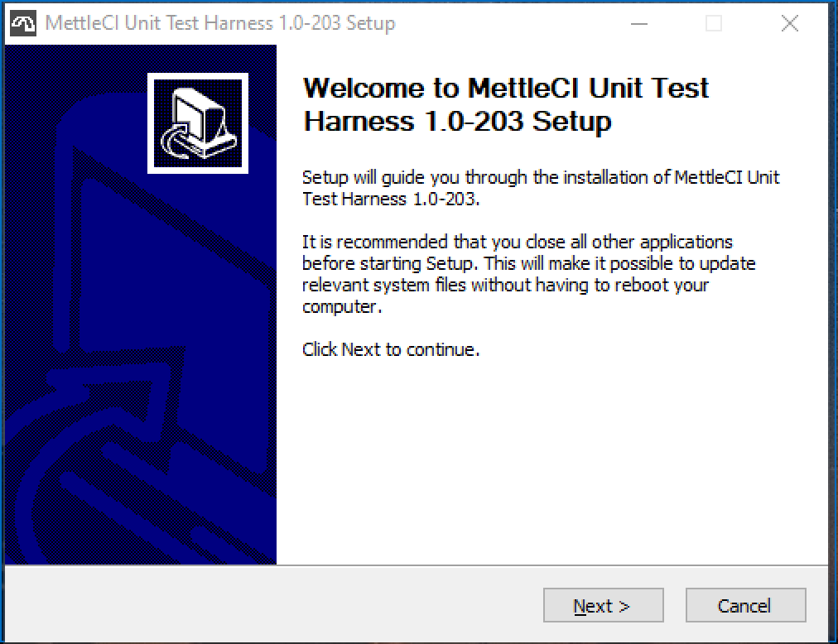This screenshot has height=644, width=838.
Task: Select the setup window title text
Action: [x=219, y=23]
